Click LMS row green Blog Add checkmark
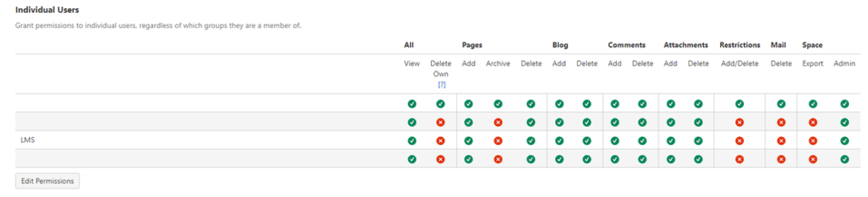This screenshot has height=197, width=868. [559, 141]
